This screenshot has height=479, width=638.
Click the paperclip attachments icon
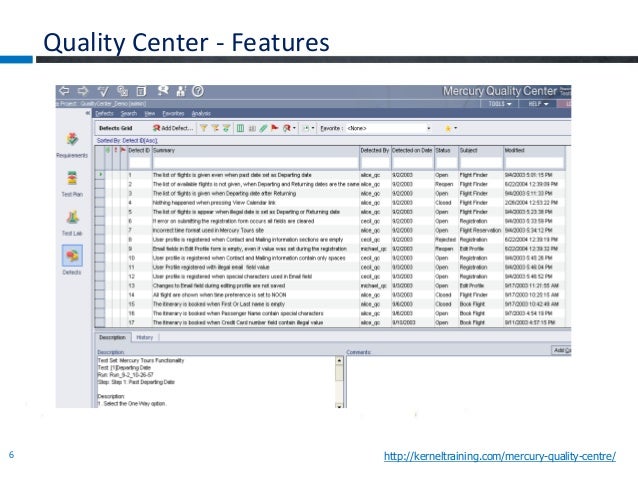click(x=263, y=128)
